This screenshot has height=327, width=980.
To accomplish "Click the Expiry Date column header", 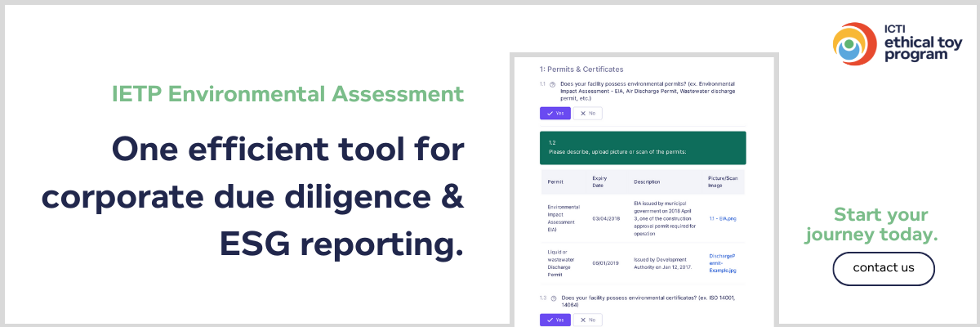I will [599, 181].
